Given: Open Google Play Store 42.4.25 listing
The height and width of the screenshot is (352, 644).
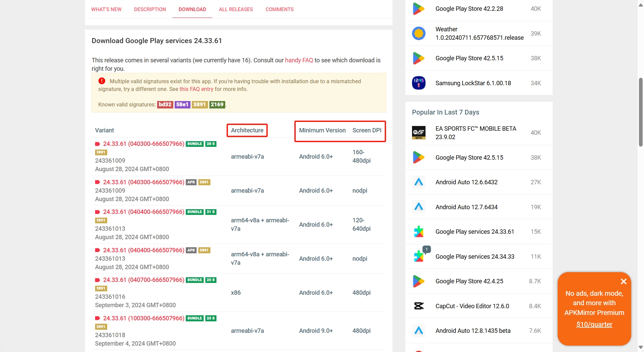Looking at the screenshot, I should (469, 281).
